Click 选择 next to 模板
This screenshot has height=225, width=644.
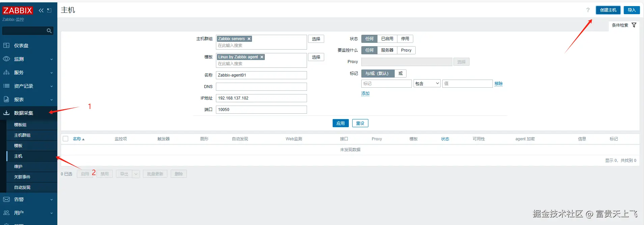click(316, 57)
